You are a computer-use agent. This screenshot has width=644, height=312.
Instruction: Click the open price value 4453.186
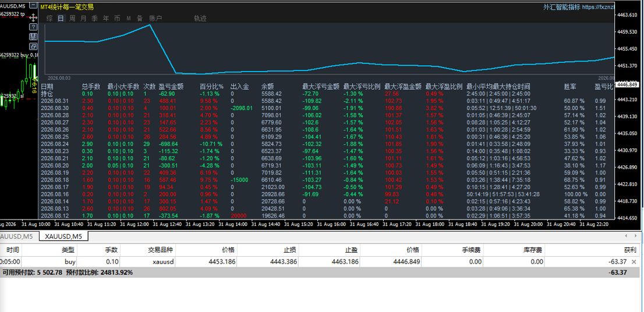coord(222,261)
